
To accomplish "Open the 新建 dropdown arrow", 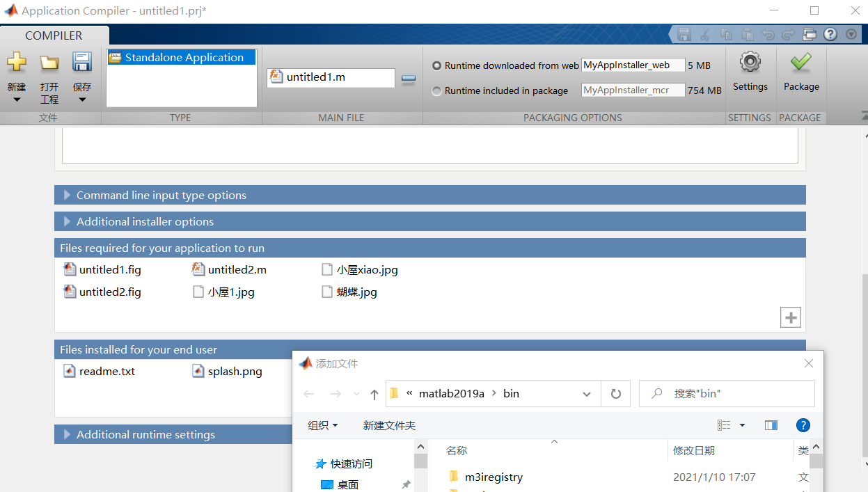I will click(17, 100).
